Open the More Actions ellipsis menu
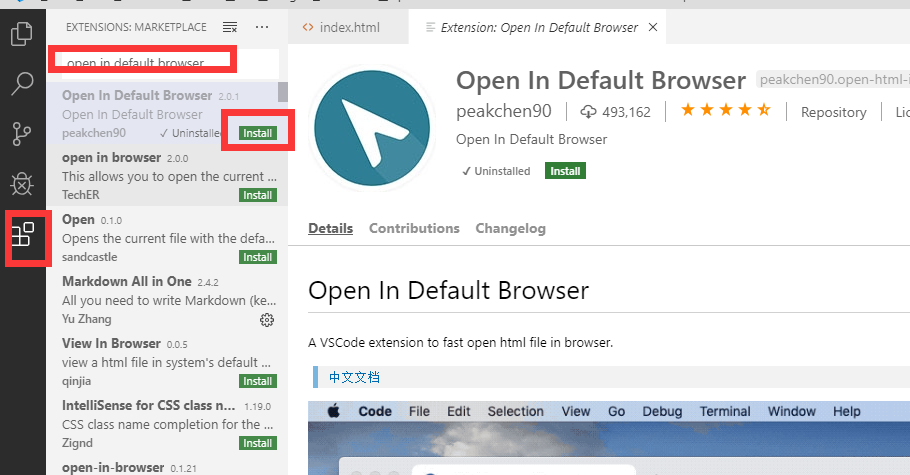 (262, 27)
